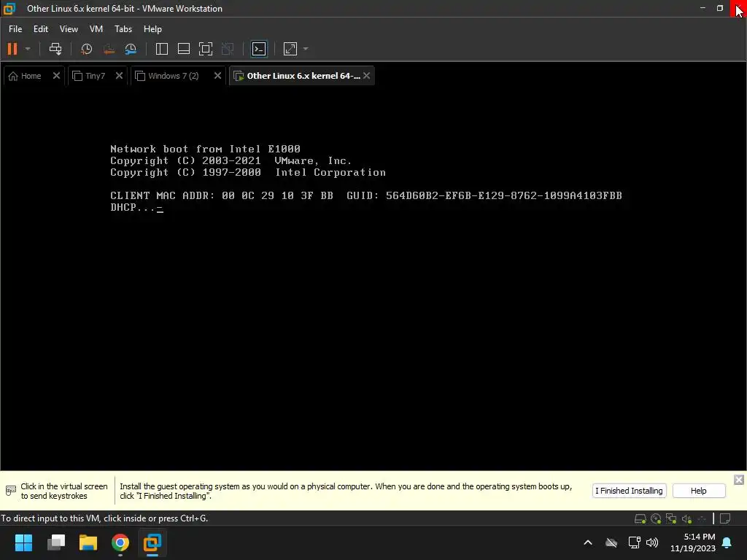The image size is (747, 560).
Task: Open the notifications bell icon
Action: (x=727, y=542)
